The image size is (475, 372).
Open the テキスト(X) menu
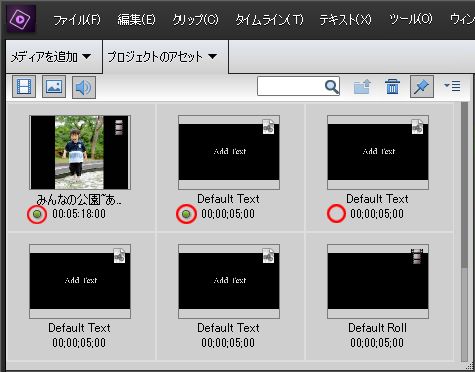point(345,20)
